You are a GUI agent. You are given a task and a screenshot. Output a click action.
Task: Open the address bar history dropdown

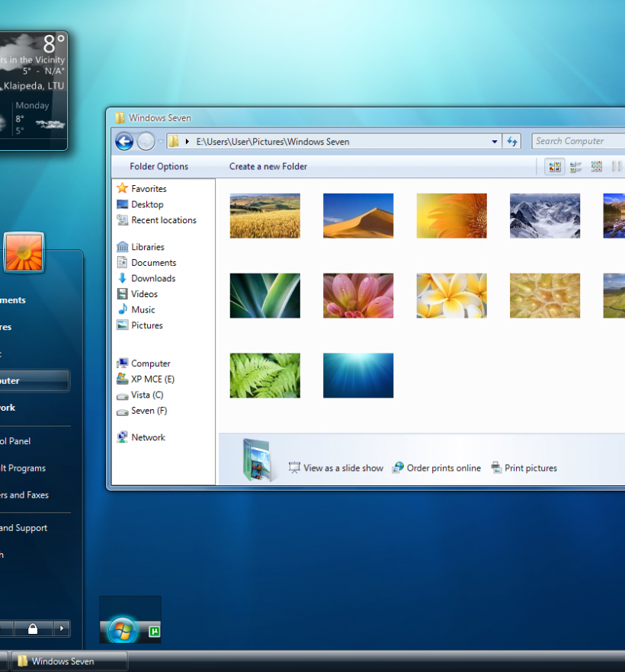pyautogui.click(x=495, y=141)
